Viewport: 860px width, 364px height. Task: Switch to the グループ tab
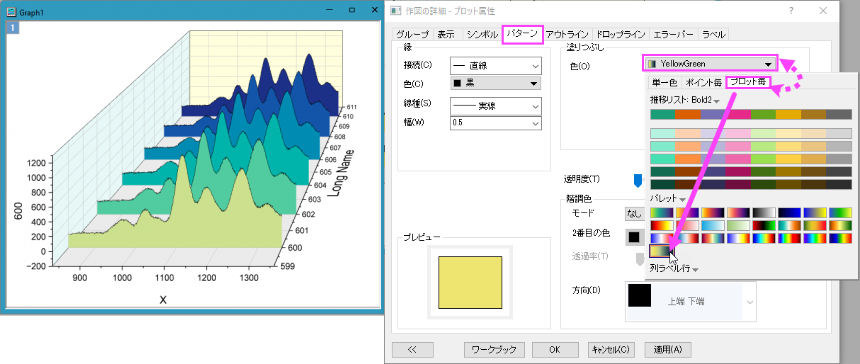click(x=412, y=35)
